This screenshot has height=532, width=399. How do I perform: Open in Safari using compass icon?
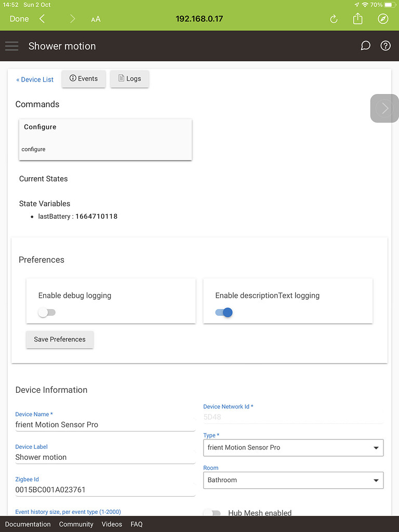tap(383, 19)
